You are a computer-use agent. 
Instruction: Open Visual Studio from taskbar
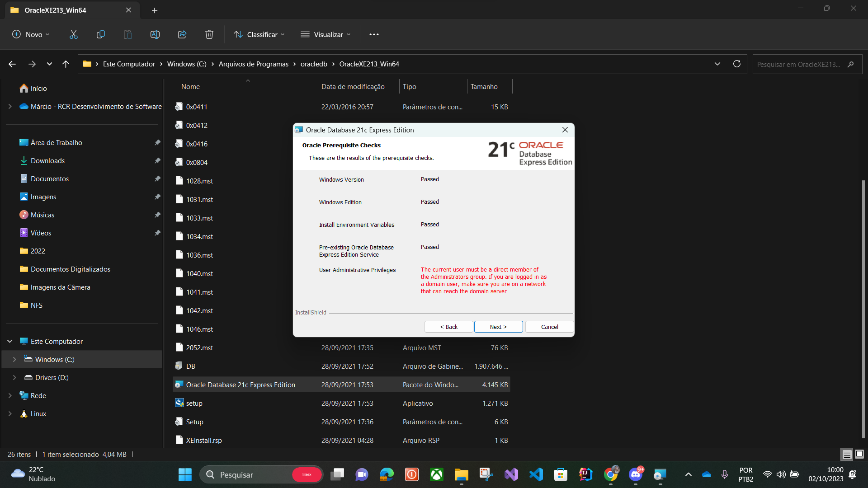(x=511, y=474)
